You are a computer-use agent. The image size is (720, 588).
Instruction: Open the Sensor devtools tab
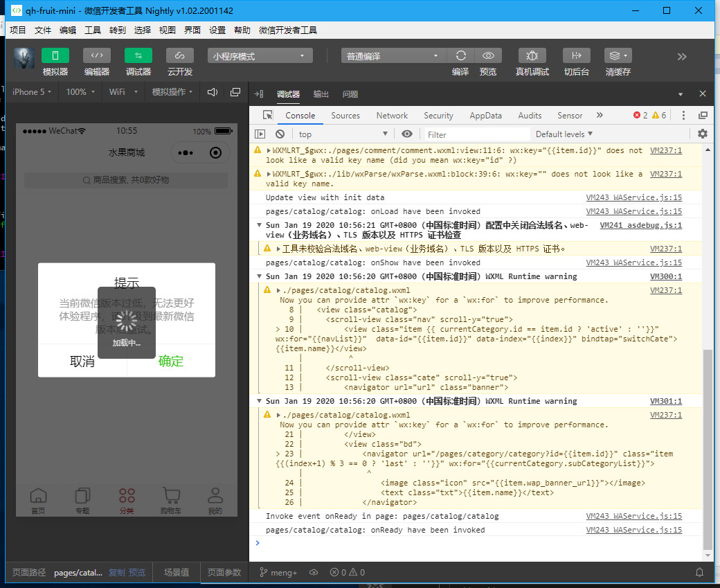(x=569, y=116)
